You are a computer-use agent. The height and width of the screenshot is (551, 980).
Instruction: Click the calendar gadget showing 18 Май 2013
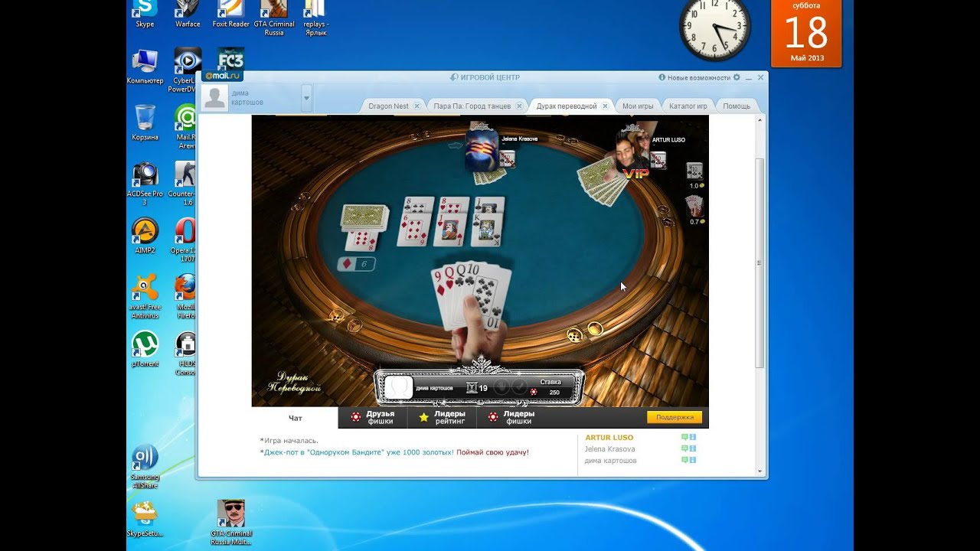pos(806,33)
